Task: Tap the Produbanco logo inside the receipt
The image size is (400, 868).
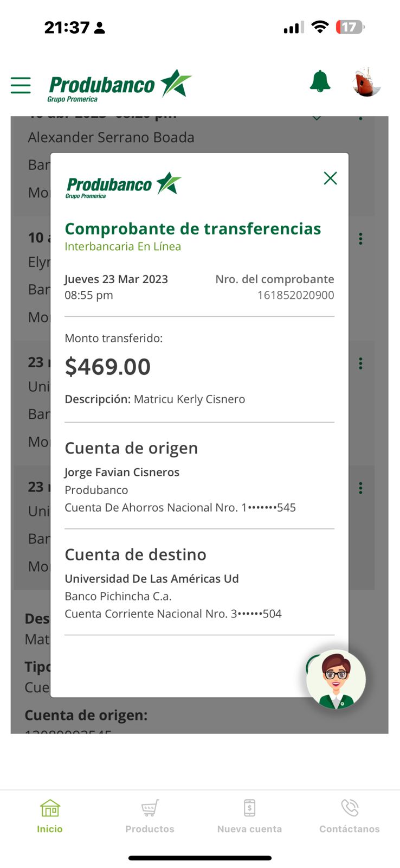Action: [x=123, y=185]
